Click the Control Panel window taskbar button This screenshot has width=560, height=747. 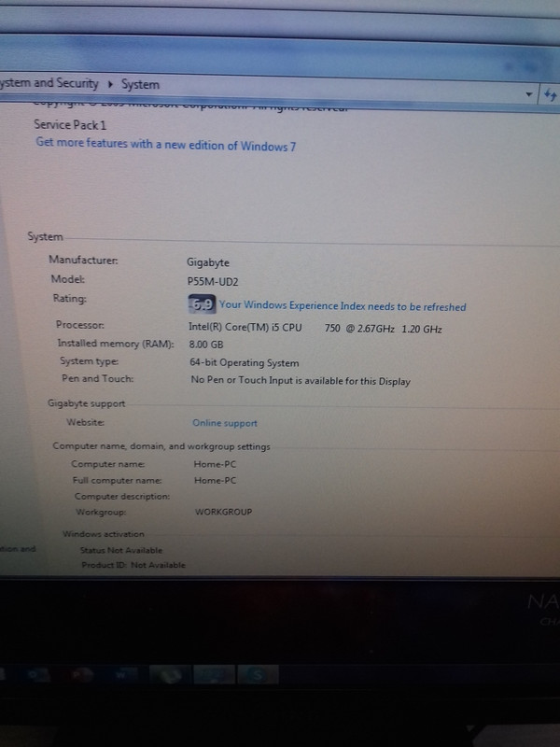point(214,675)
